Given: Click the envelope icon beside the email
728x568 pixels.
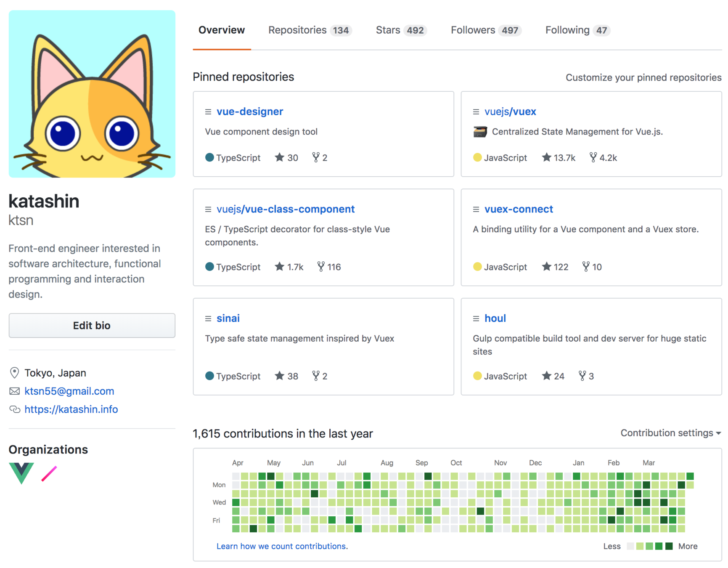Looking at the screenshot, I should [14, 391].
